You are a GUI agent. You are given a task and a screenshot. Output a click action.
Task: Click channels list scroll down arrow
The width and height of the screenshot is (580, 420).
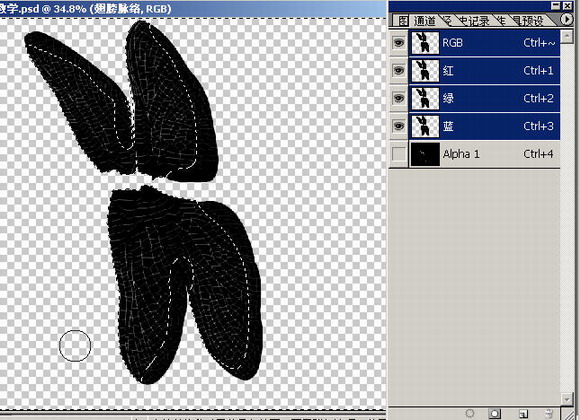tap(566, 399)
